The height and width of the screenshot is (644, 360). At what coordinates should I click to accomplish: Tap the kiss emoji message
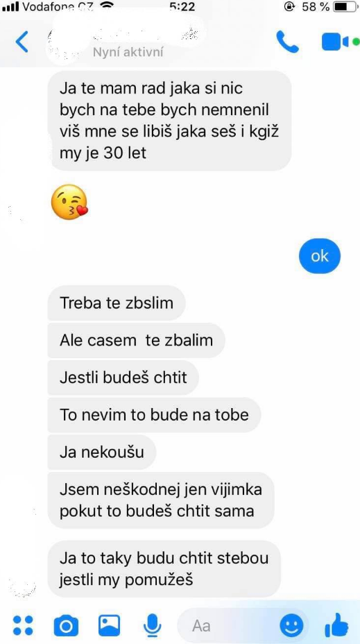(x=69, y=202)
